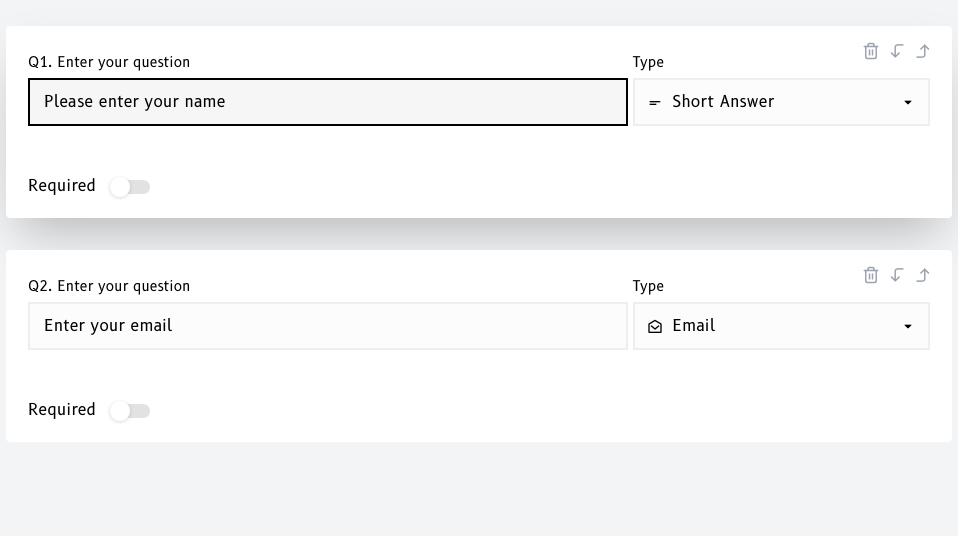Click the Type label above Email
This screenshot has width=958, height=536.
pyautogui.click(x=648, y=286)
